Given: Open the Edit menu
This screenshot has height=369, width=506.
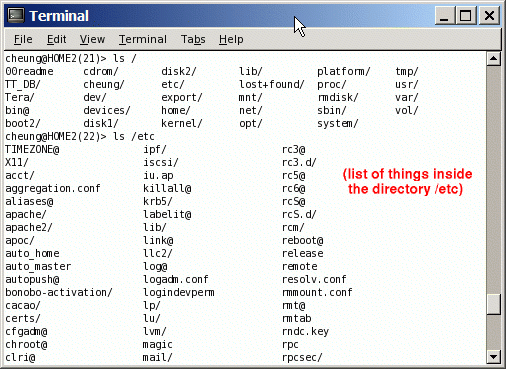Looking at the screenshot, I should pos(56,39).
